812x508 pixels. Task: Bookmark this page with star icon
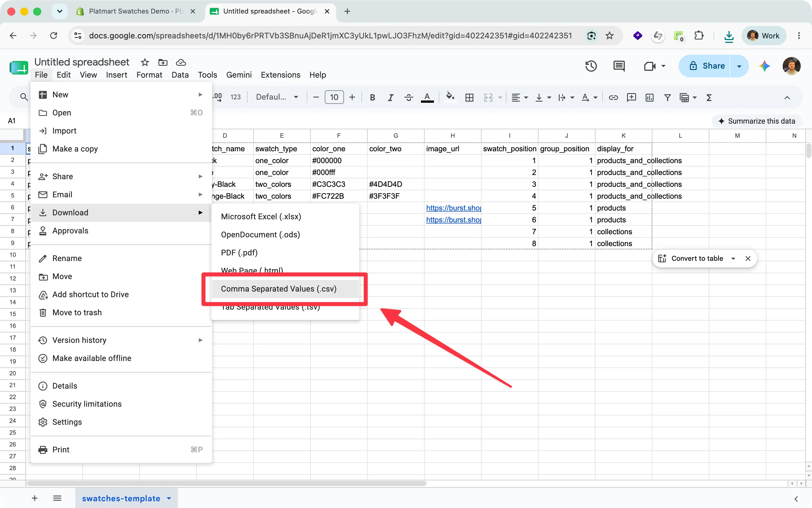609,36
